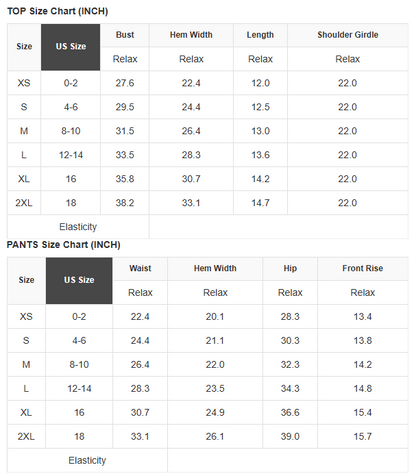Select the 2XL size cell in PANTS chart
This screenshot has width=416, height=476.
[x=26, y=437]
